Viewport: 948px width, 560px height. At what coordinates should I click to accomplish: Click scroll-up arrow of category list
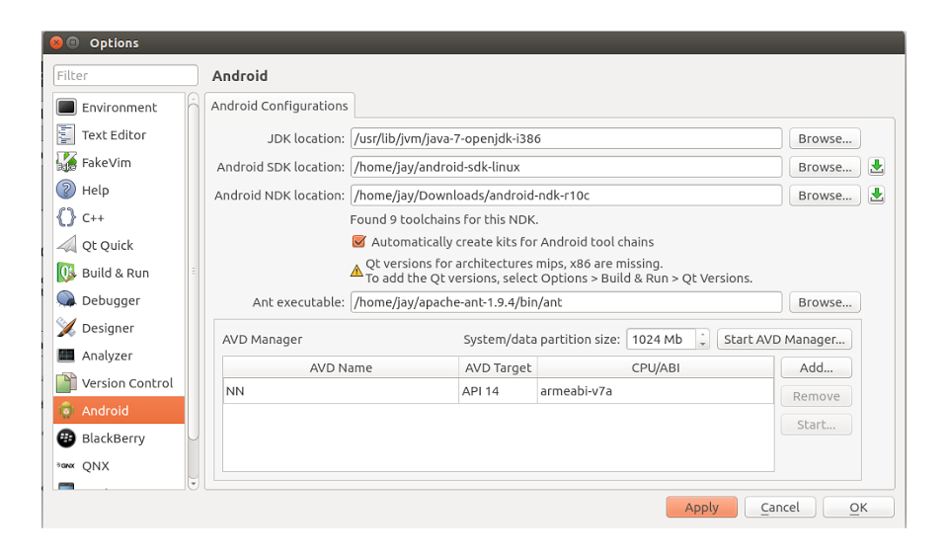194,98
